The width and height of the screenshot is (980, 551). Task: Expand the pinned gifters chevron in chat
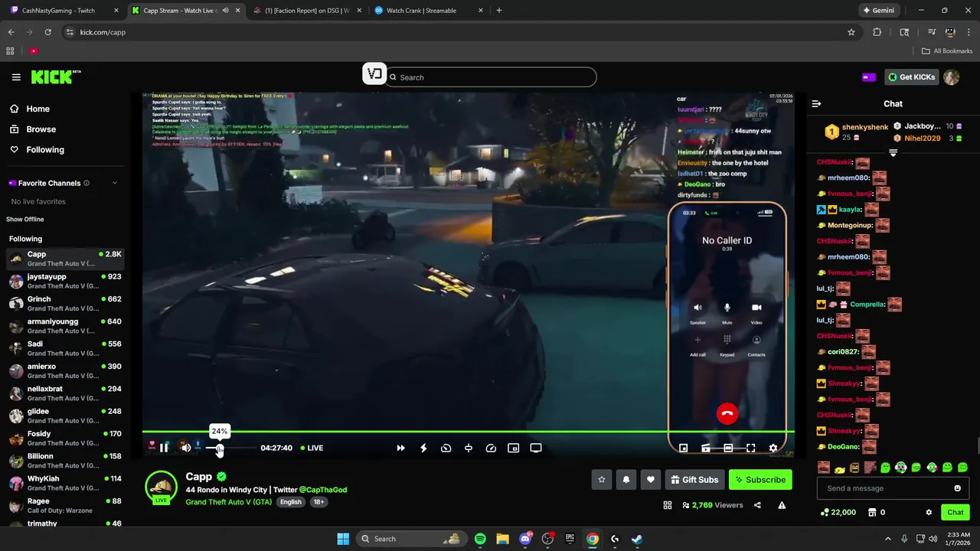click(893, 153)
